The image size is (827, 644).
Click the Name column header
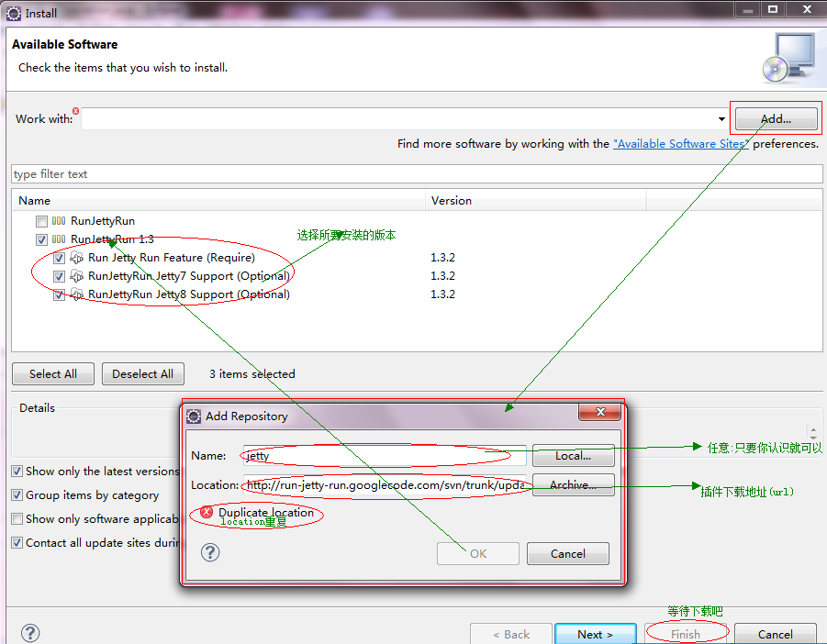pyautogui.click(x=218, y=201)
